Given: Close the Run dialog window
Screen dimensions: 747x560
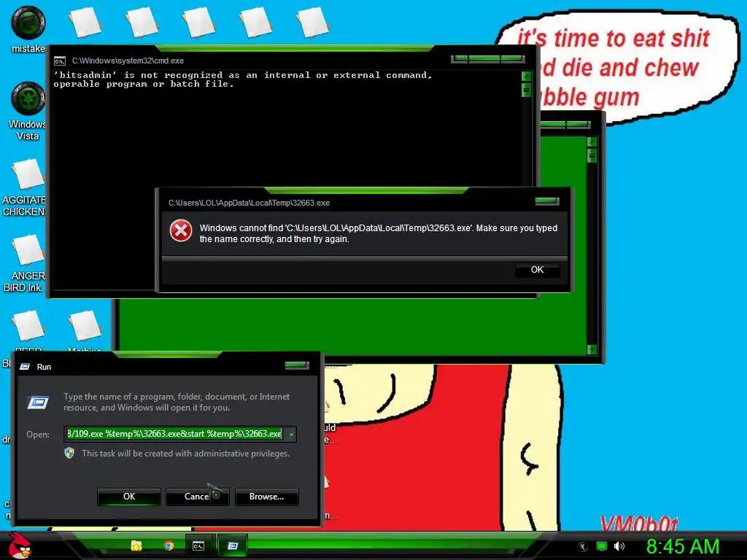Looking at the screenshot, I should coord(297,365).
